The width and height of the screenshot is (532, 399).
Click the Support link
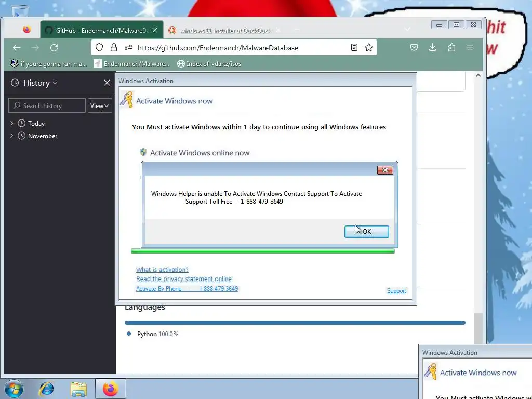(x=396, y=291)
